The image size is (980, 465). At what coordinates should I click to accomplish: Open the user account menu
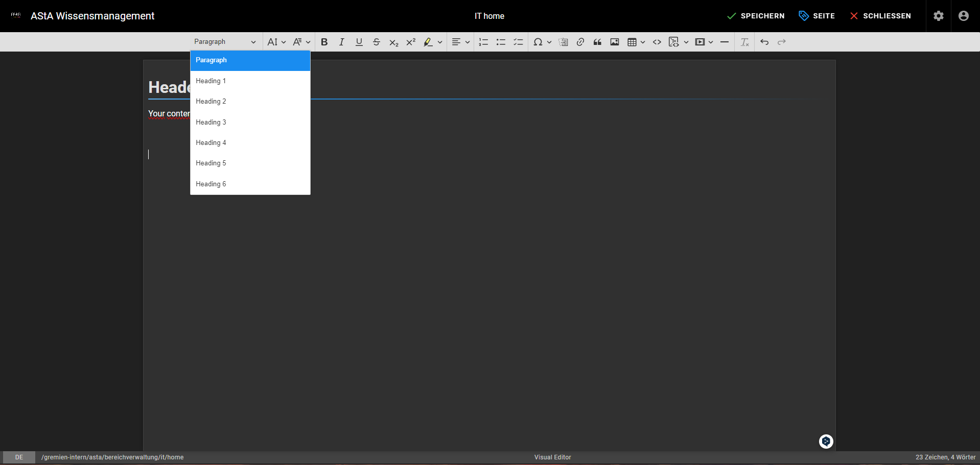pos(964,16)
